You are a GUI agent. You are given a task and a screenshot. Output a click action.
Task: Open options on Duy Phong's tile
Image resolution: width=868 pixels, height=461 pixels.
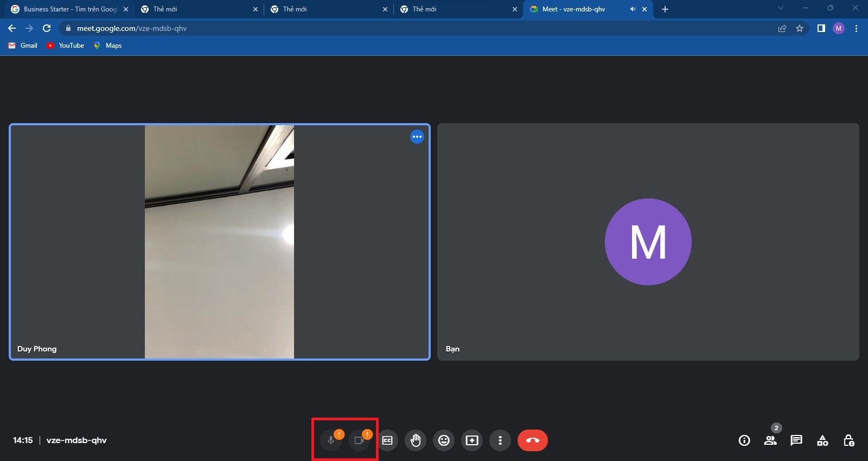(x=417, y=137)
